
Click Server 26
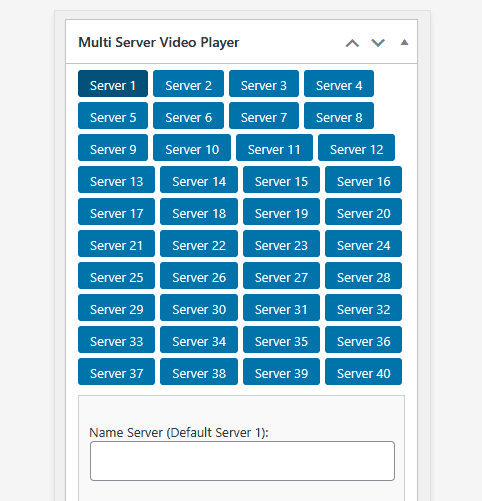pyautogui.click(x=199, y=276)
